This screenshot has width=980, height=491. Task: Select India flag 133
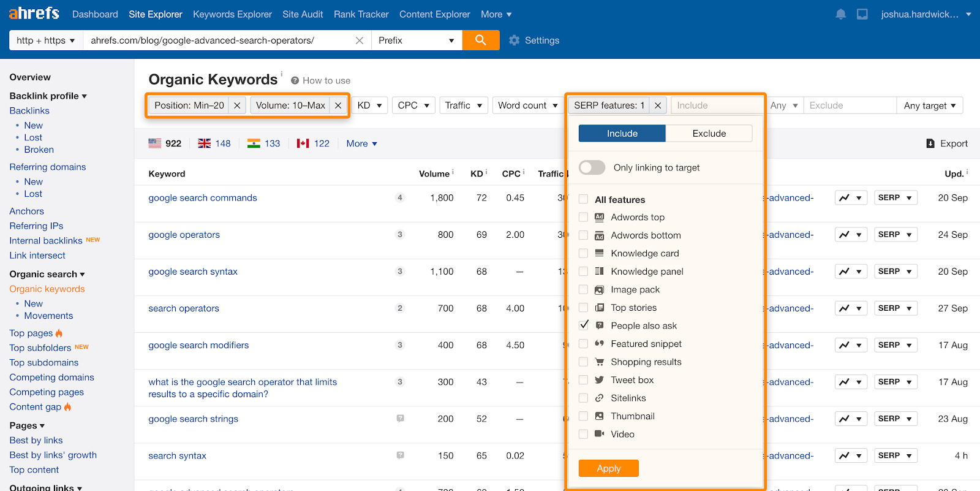tap(263, 143)
